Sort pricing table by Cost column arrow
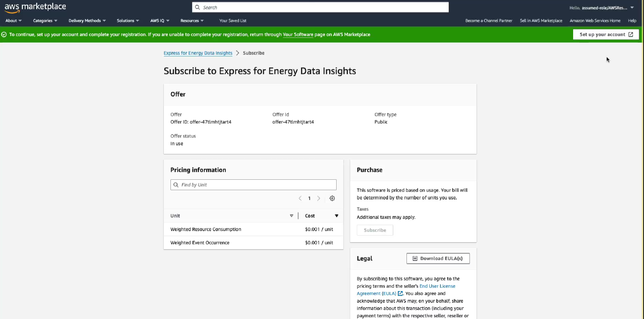 (337, 216)
